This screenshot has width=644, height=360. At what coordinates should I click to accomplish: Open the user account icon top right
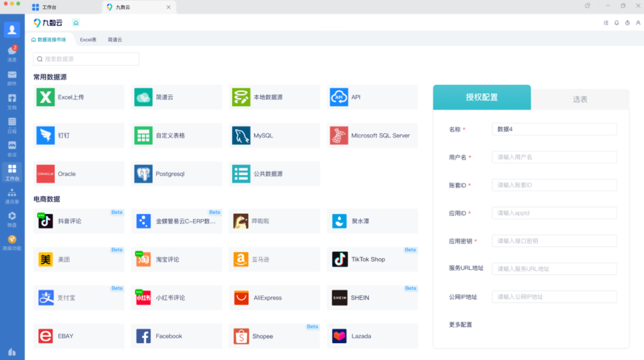(x=638, y=23)
